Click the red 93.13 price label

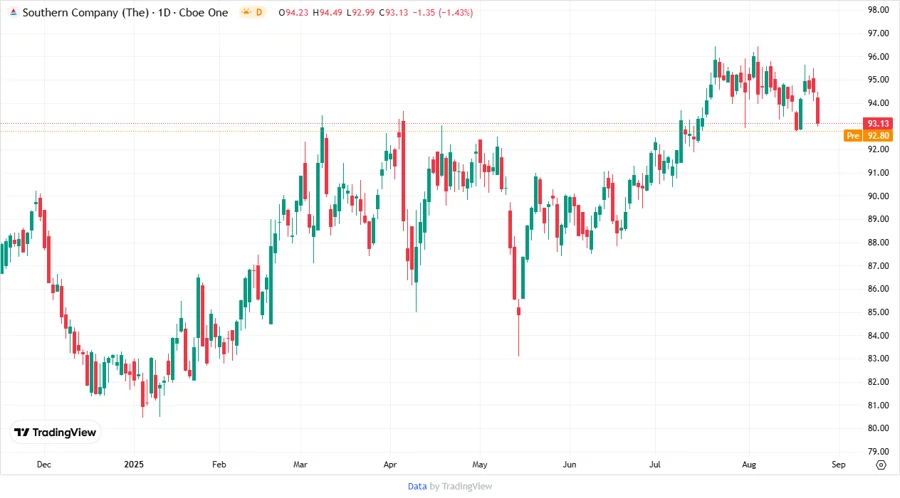(878, 123)
